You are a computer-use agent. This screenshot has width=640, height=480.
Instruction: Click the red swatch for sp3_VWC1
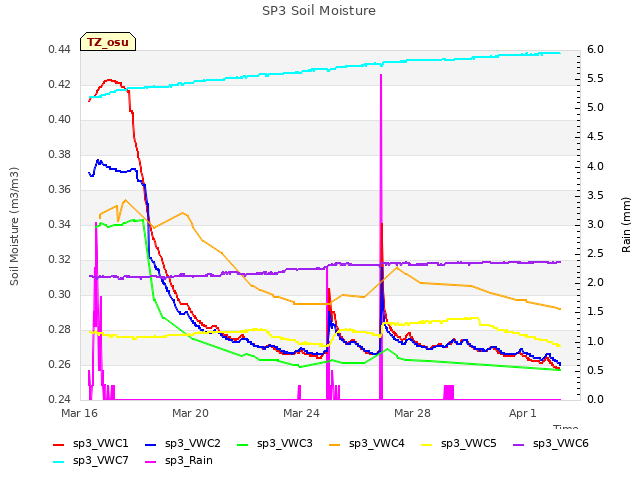pyautogui.click(x=59, y=445)
